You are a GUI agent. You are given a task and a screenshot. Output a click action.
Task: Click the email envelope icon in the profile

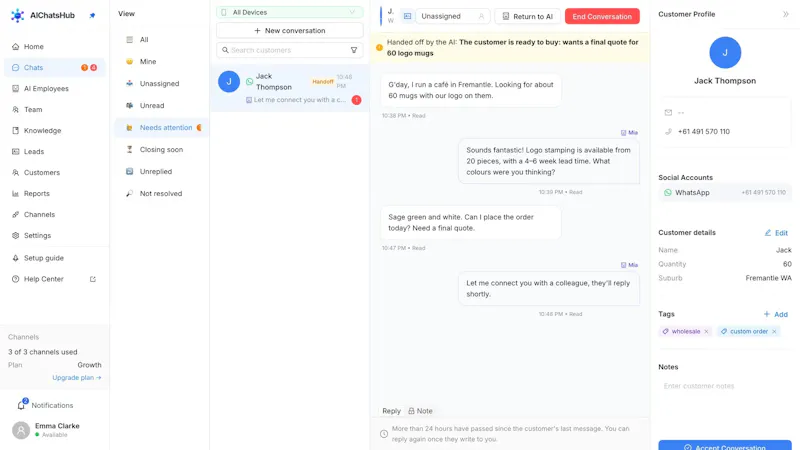coord(668,112)
